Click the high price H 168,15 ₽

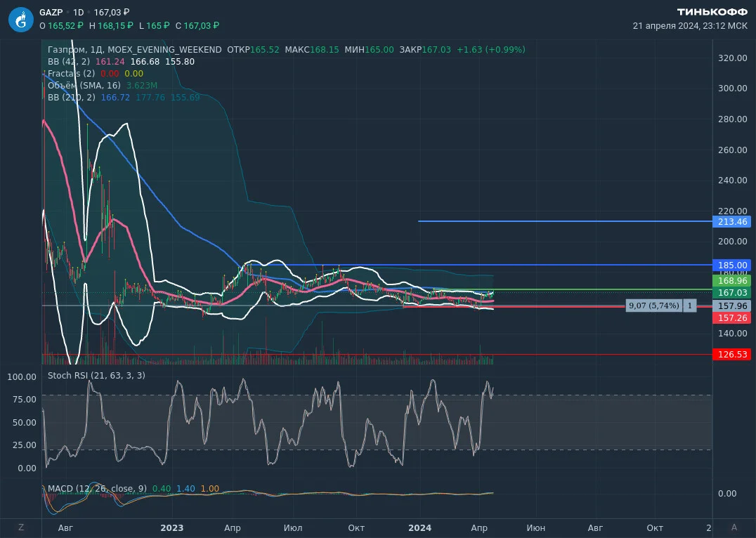(x=111, y=25)
